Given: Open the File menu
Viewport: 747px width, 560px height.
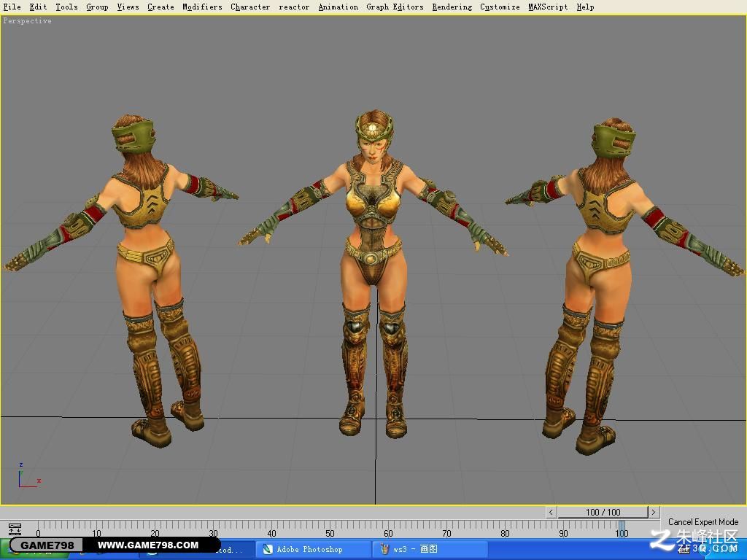Looking at the screenshot, I should [12, 7].
